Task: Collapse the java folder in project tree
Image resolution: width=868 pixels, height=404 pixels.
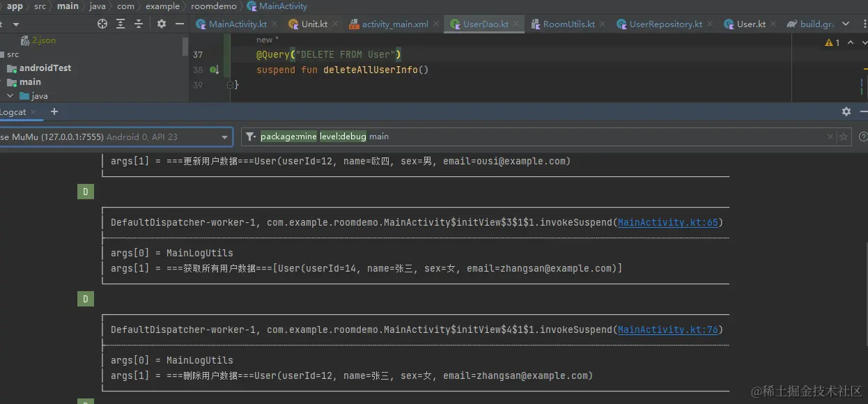Action: pyautogui.click(x=10, y=96)
